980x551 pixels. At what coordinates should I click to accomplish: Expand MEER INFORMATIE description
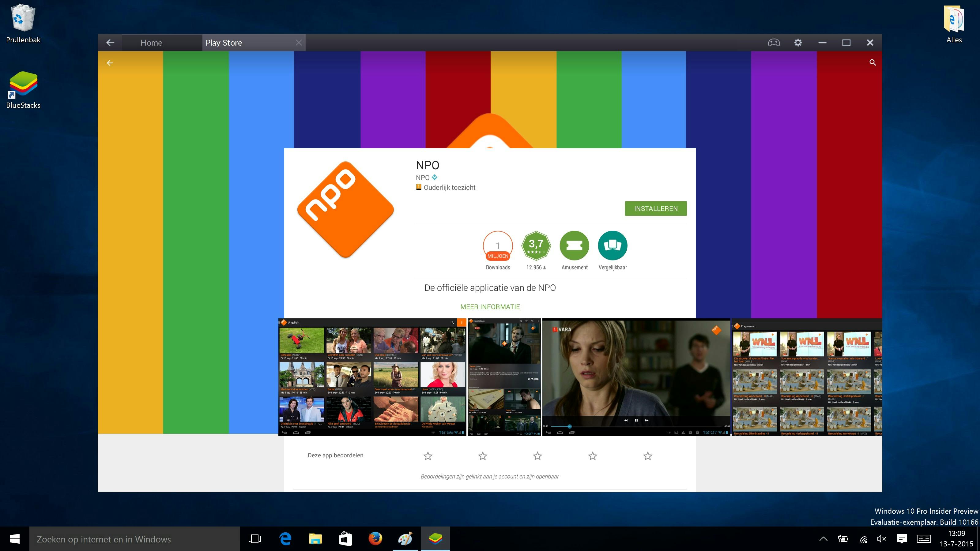point(490,306)
